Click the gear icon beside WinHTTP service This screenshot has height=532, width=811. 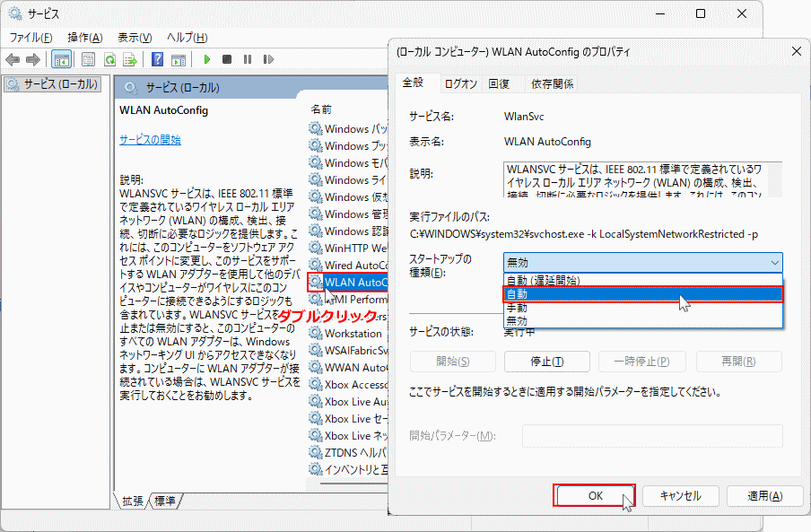coord(316,248)
